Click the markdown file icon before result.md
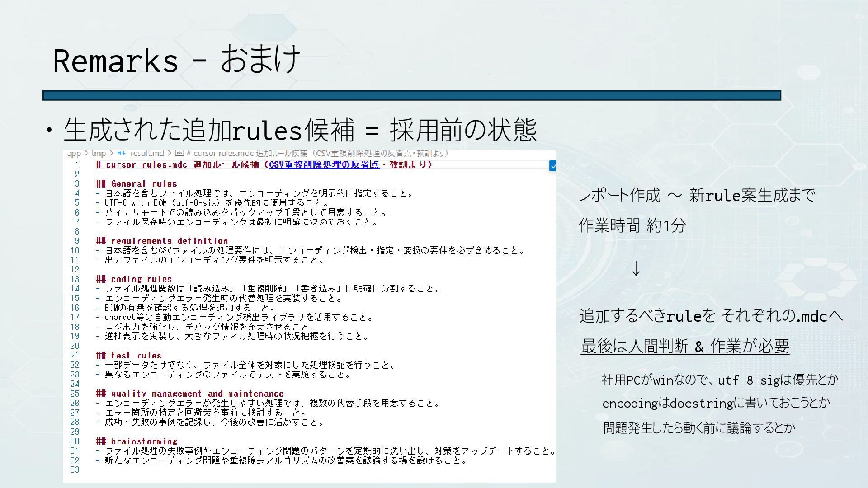Viewport: 868px width, 488px height. point(121,153)
